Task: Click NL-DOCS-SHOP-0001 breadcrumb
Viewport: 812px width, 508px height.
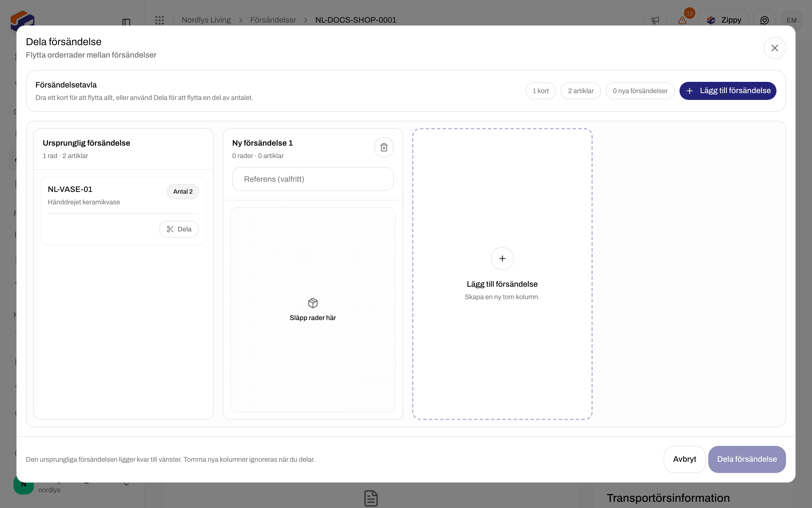Action: coord(356,20)
